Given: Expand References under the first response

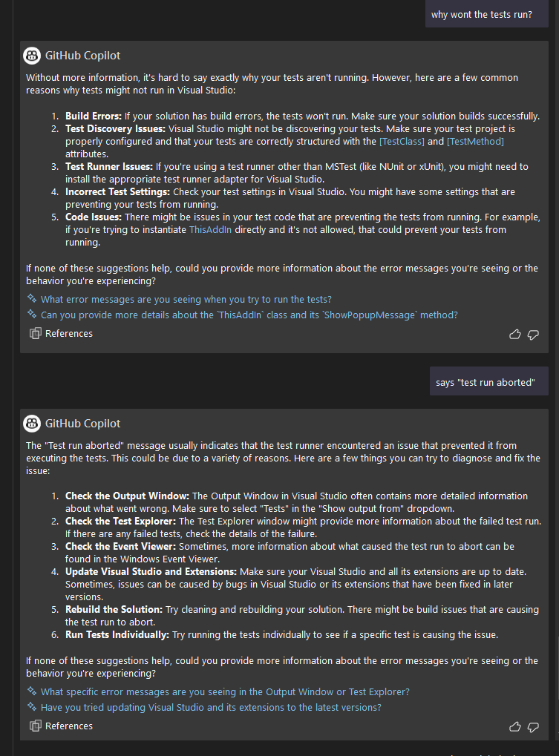Looking at the screenshot, I should pos(62,333).
